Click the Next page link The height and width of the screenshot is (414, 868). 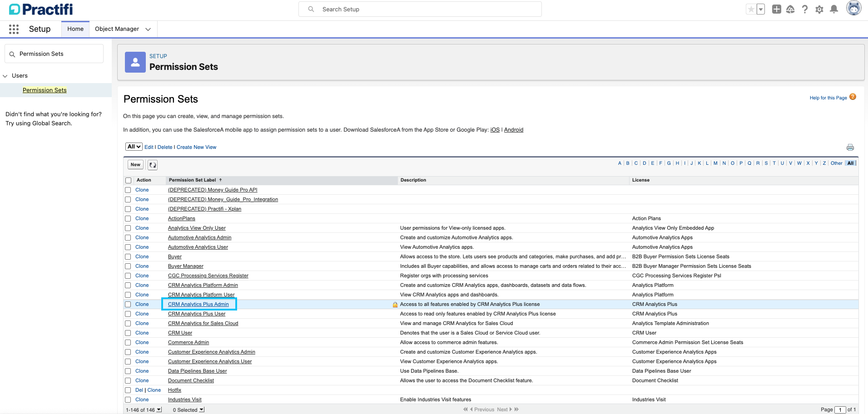(502, 409)
